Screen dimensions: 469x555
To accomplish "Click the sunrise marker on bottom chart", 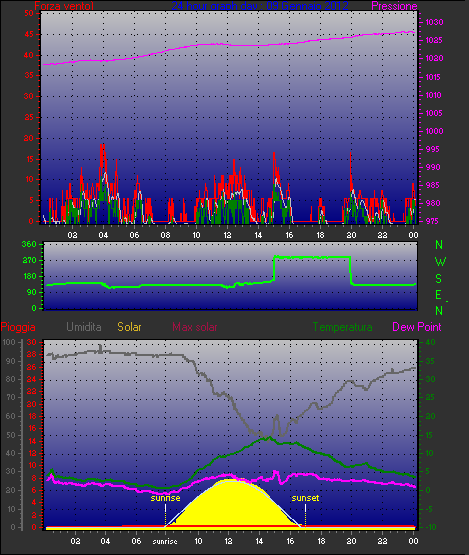I will 165,498.
